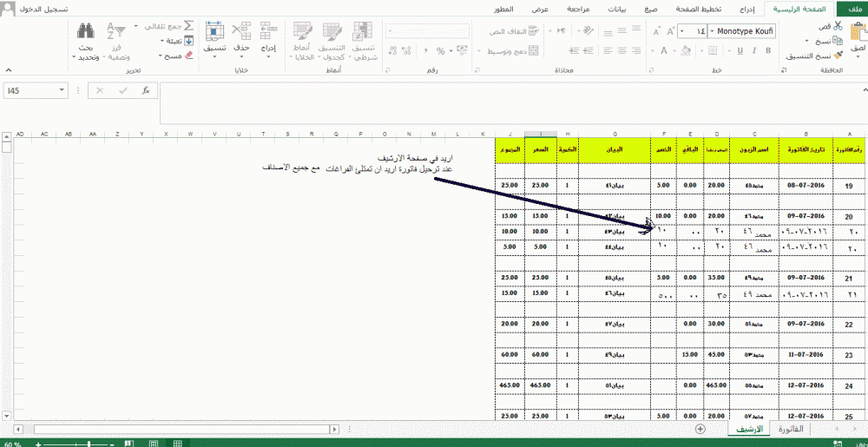Click the Delete cells (حذف) icon
The height and width of the screenshot is (447, 868).
point(241,30)
